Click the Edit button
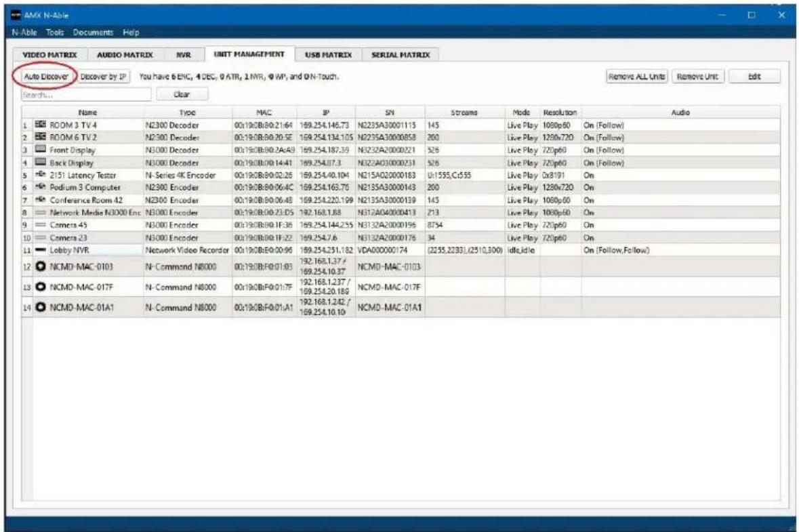The height and width of the screenshot is (532, 799). point(755,77)
